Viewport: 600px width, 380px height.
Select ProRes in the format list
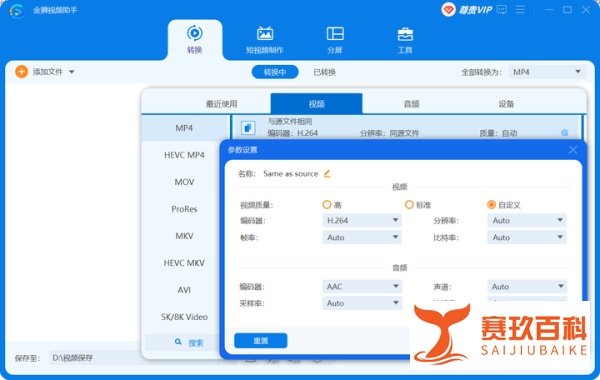[184, 209]
